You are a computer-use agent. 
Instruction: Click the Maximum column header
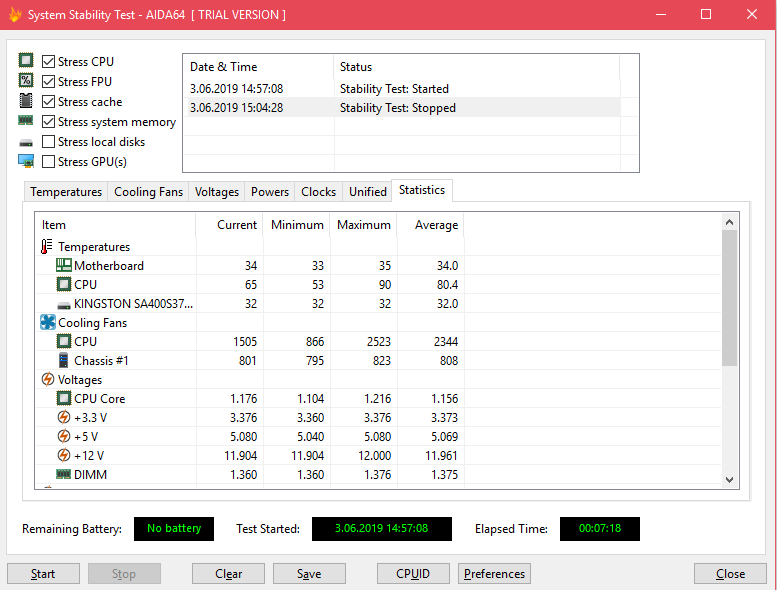363,225
